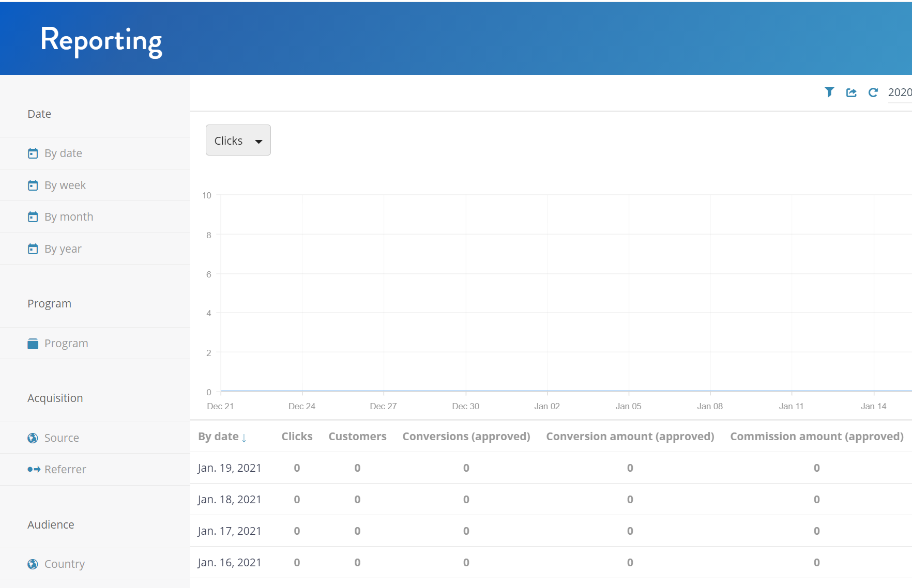Click the export share icon
The image size is (912, 588).
(851, 92)
